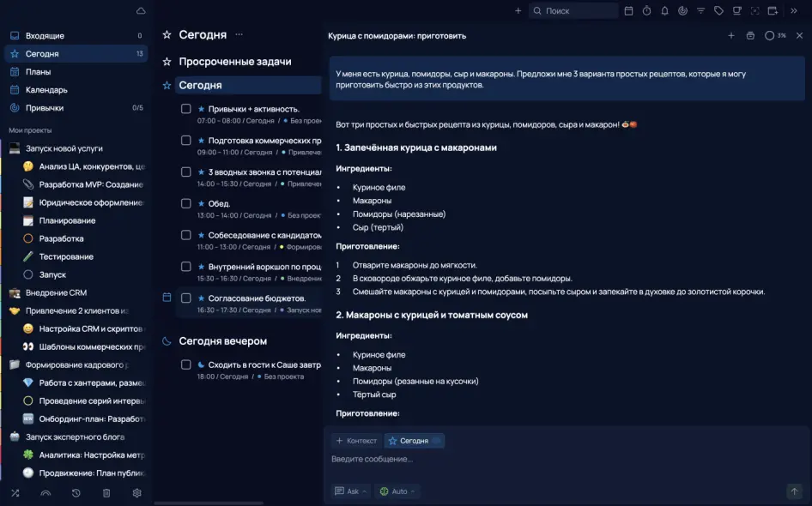Click the notifications bell icon
The image size is (812, 506).
(664, 11)
